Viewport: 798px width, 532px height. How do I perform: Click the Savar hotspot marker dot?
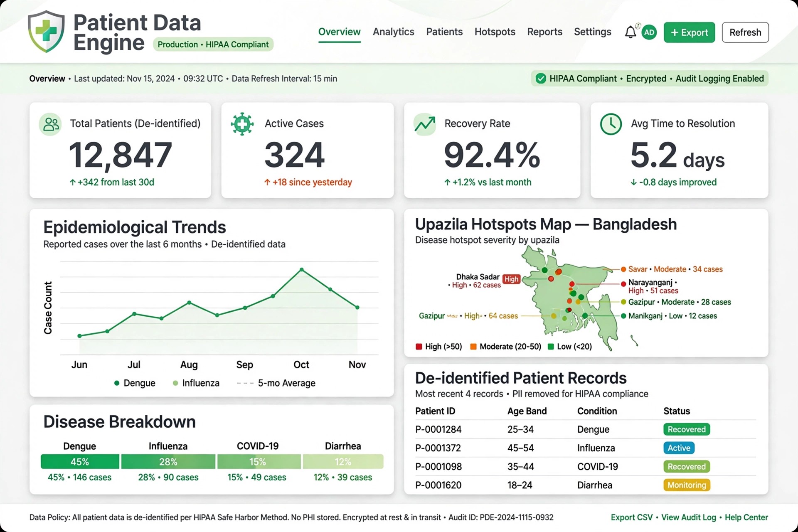pos(623,269)
